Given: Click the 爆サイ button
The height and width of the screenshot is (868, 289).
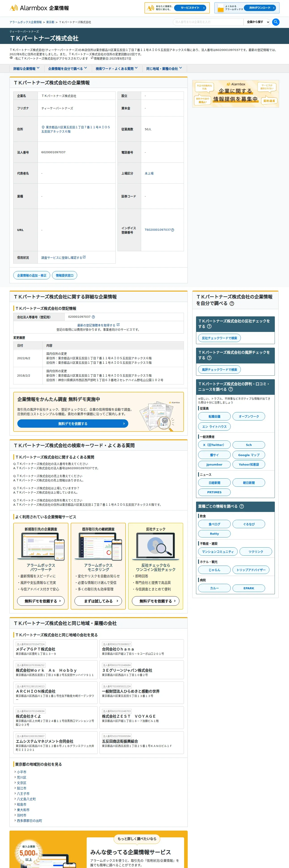Looking at the screenshot, I should pyautogui.click(x=214, y=455).
